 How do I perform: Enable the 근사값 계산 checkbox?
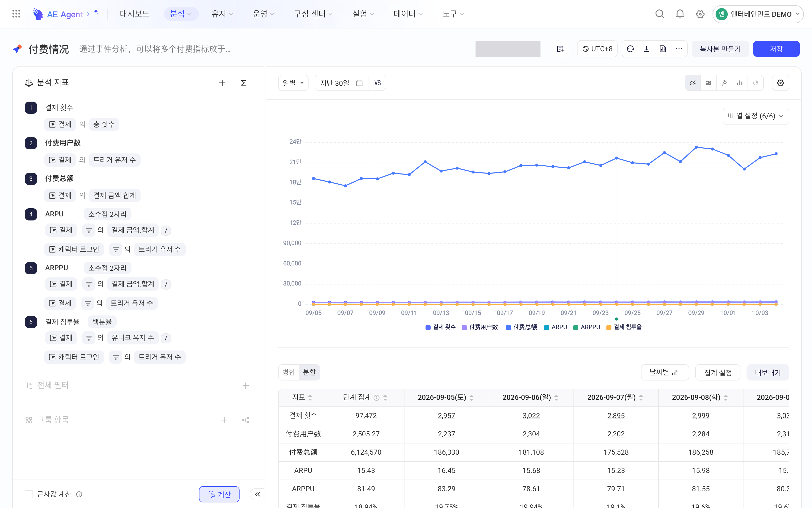(29, 494)
